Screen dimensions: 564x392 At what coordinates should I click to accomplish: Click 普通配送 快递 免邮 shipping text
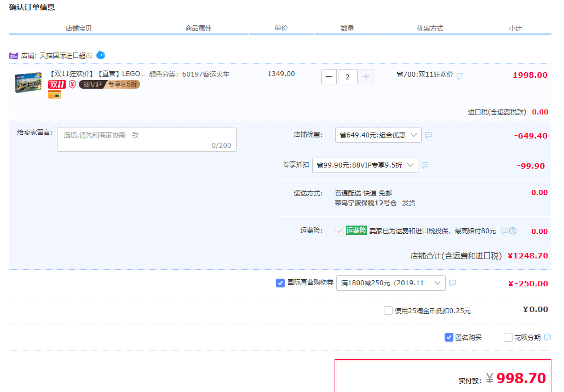pyautogui.click(x=363, y=193)
